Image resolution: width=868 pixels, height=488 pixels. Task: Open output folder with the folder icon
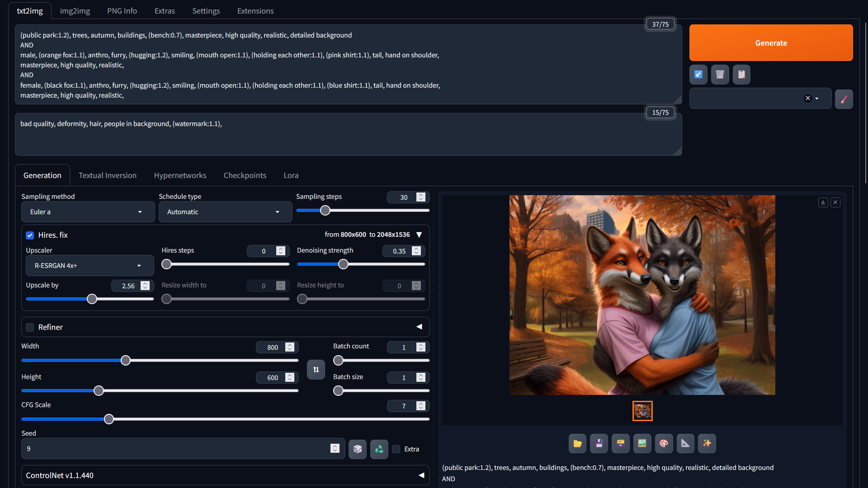tap(577, 444)
